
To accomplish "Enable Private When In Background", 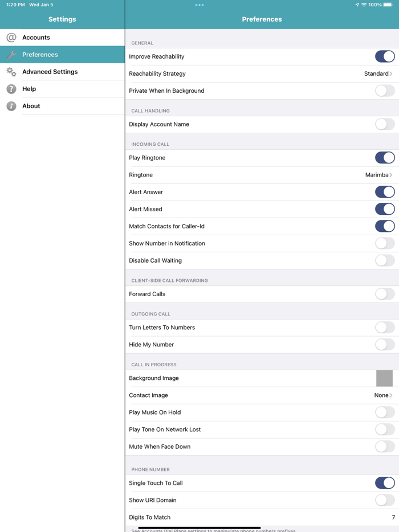I will point(385,91).
